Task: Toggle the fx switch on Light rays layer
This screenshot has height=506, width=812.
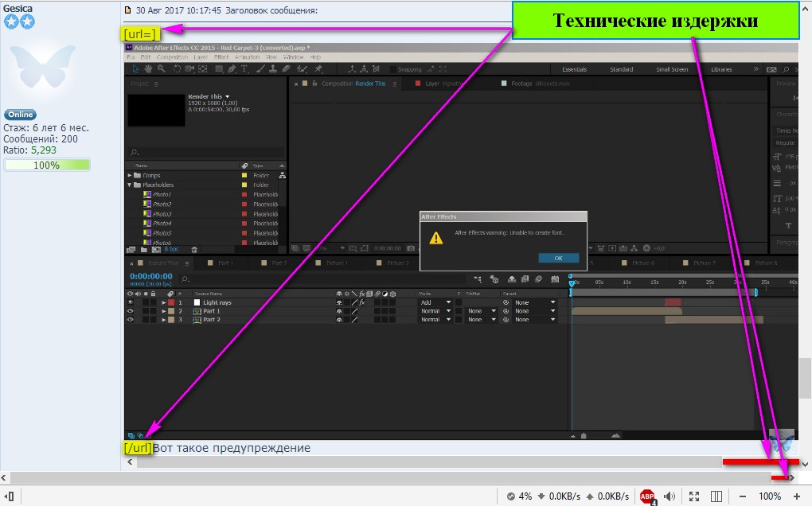Action: pyautogui.click(x=362, y=302)
